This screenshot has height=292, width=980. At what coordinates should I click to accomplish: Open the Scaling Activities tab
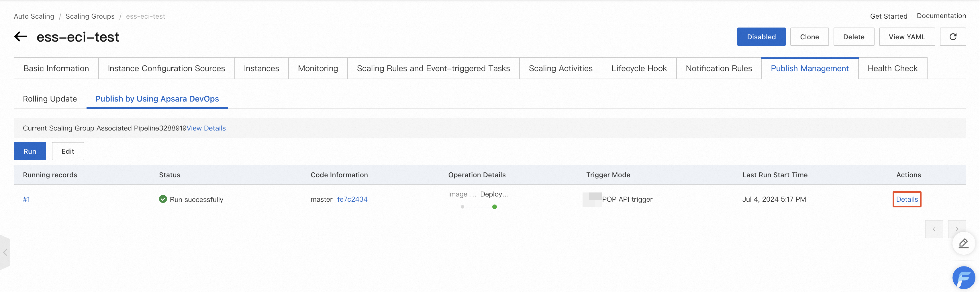pyautogui.click(x=560, y=69)
